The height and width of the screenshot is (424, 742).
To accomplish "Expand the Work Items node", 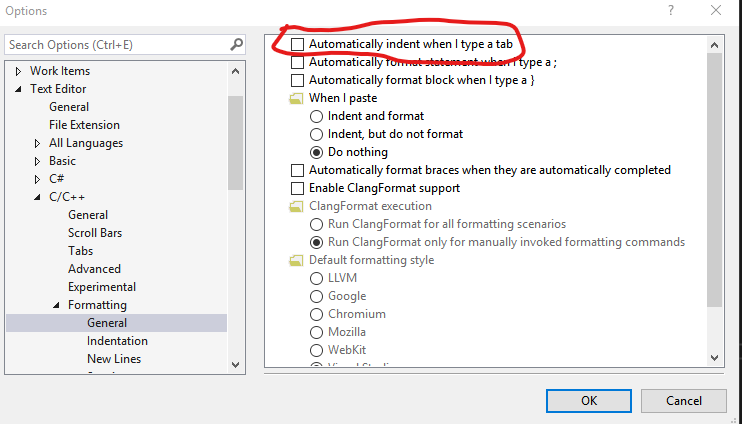I will coord(19,71).
